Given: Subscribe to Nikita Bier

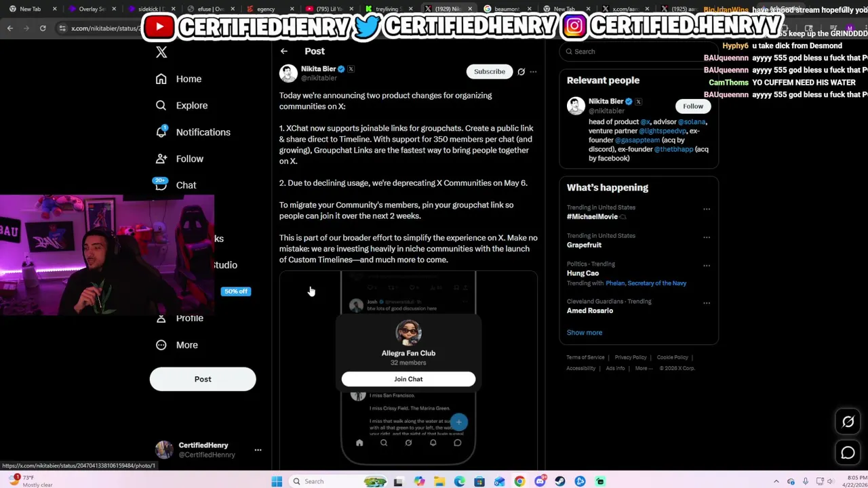Looking at the screenshot, I should pos(489,72).
